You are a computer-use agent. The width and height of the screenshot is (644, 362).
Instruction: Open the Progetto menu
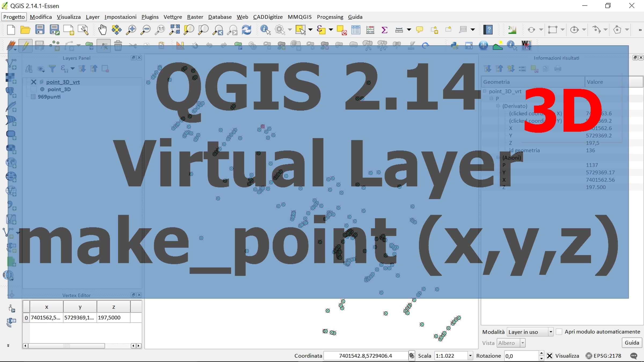pyautogui.click(x=14, y=17)
